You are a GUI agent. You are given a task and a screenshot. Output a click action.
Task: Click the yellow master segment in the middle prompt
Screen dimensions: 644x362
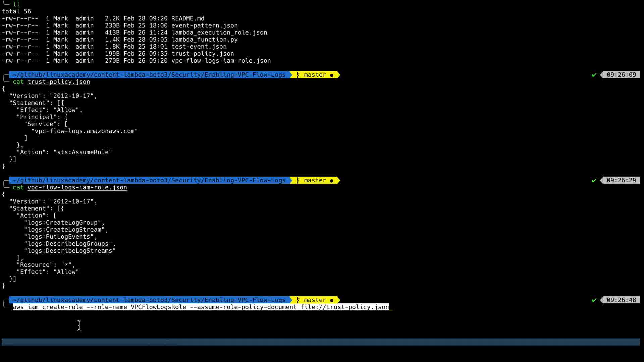(x=315, y=180)
